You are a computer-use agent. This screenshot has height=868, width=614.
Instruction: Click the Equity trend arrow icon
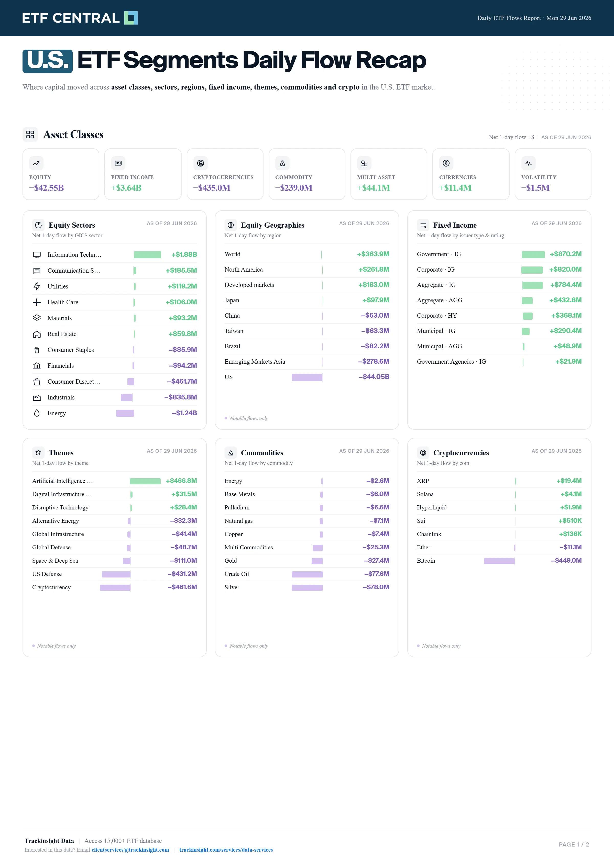pyautogui.click(x=36, y=163)
